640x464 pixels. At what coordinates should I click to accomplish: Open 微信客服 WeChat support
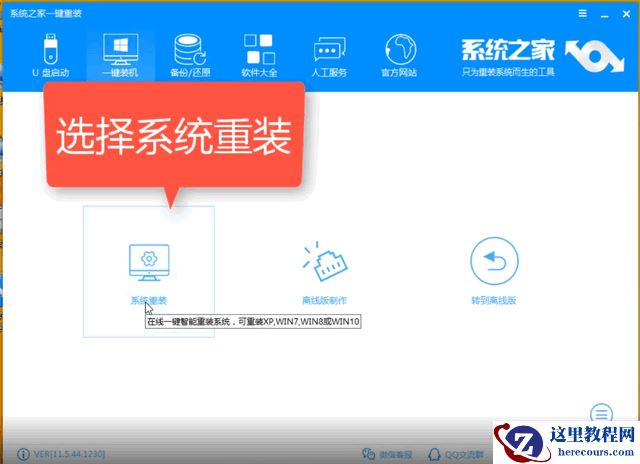click(387, 454)
